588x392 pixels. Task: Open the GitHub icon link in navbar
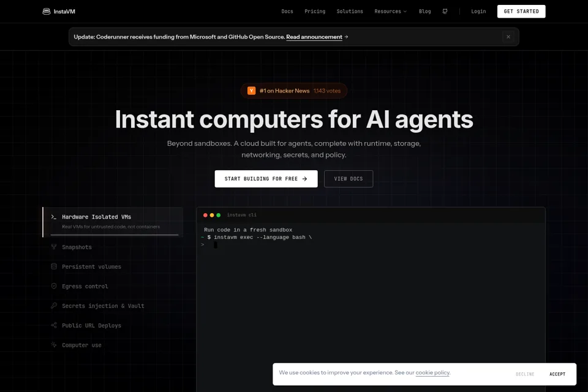(445, 12)
